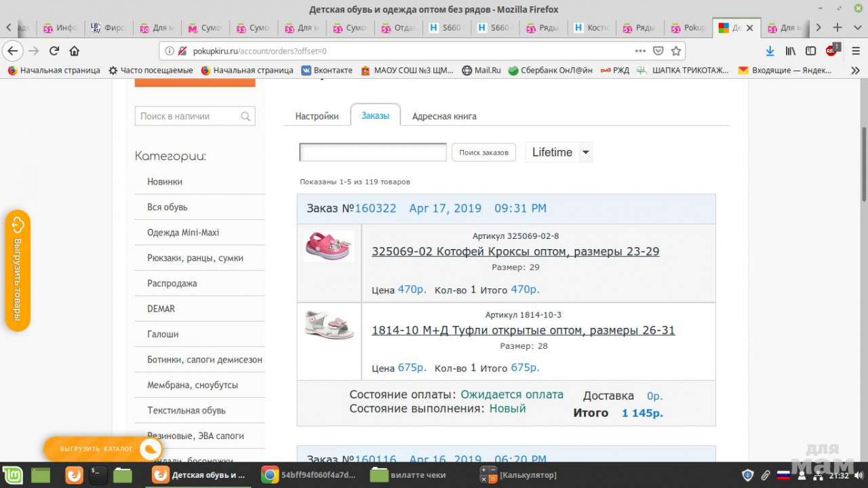Click the Поиск заказов button
This screenshot has height=488, width=868.
point(484,153)
